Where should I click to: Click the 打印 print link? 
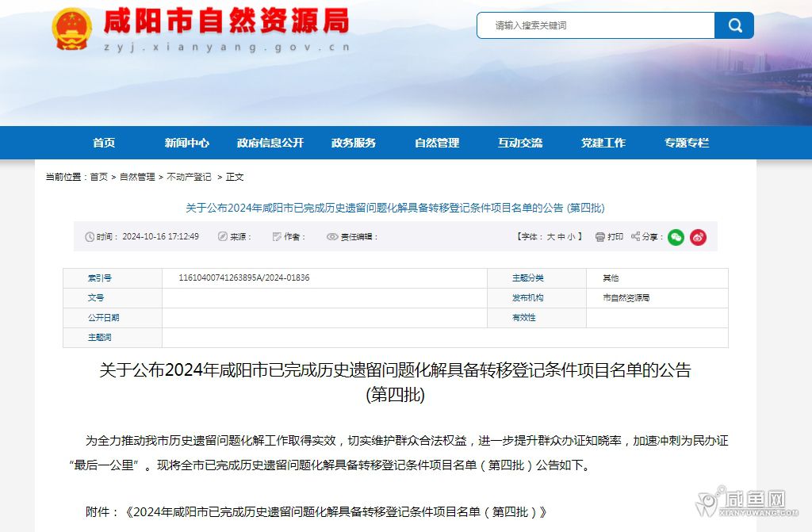click(615, 237)
